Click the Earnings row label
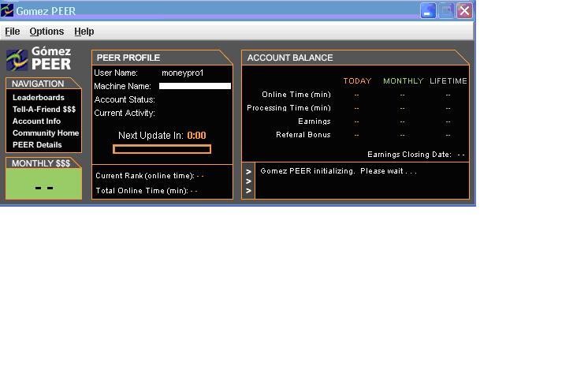 [314, 121]
